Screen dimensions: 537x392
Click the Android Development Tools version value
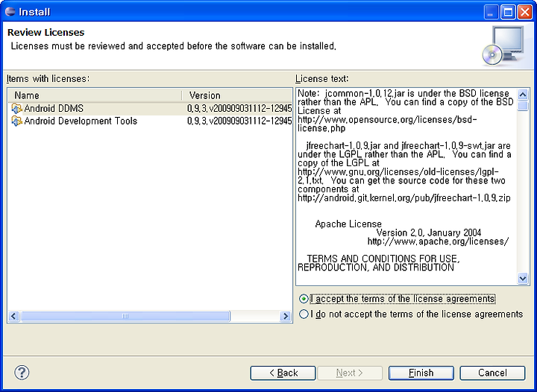tap(239, 121)
